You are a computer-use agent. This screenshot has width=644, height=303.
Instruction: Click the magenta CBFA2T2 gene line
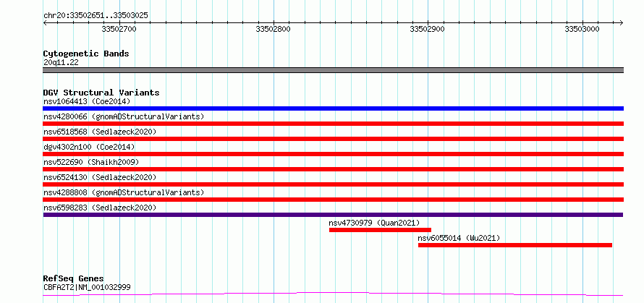point(333,294)
